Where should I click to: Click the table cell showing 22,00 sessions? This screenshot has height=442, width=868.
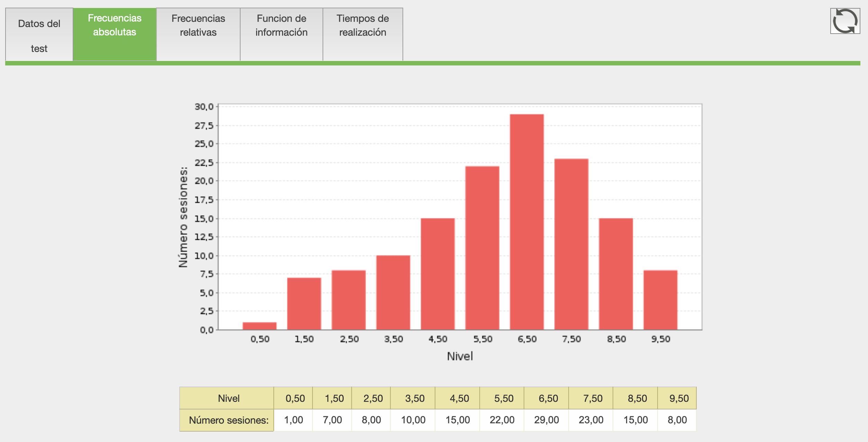502,420
